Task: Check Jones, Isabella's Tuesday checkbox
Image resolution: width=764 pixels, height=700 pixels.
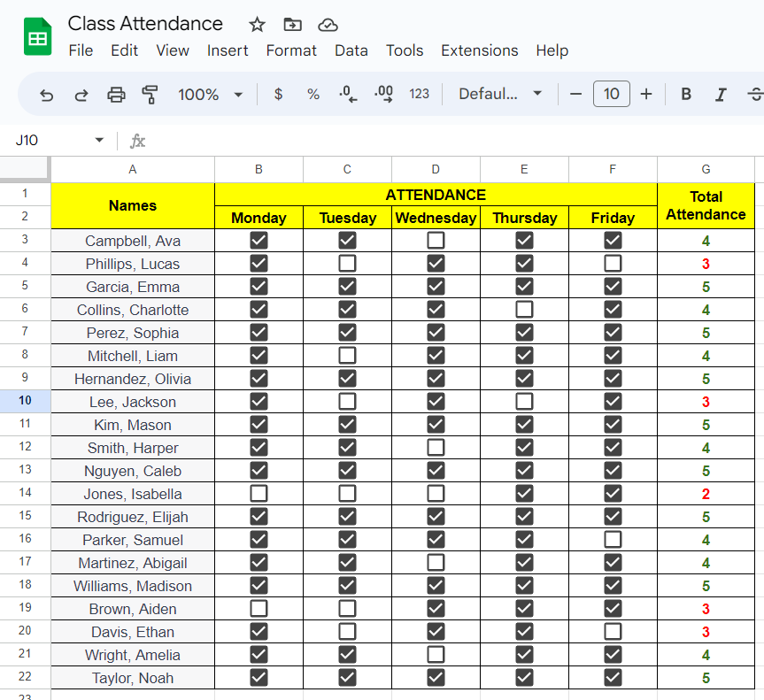Action: [347, 494]
